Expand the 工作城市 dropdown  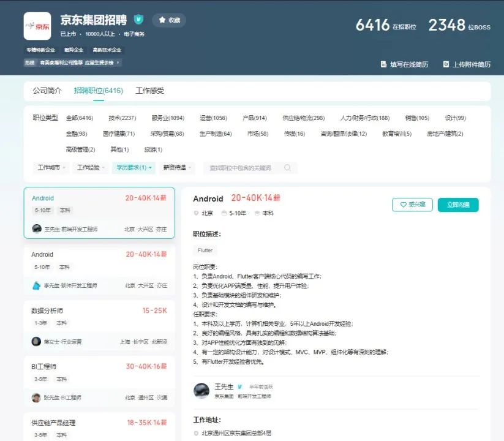coord(51,167)
